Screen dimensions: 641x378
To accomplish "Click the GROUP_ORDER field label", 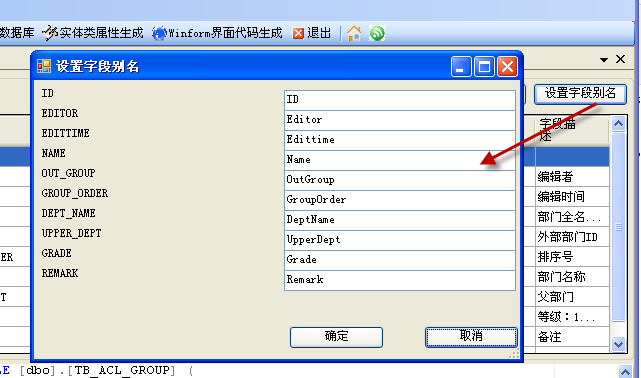I will [75, 193].
